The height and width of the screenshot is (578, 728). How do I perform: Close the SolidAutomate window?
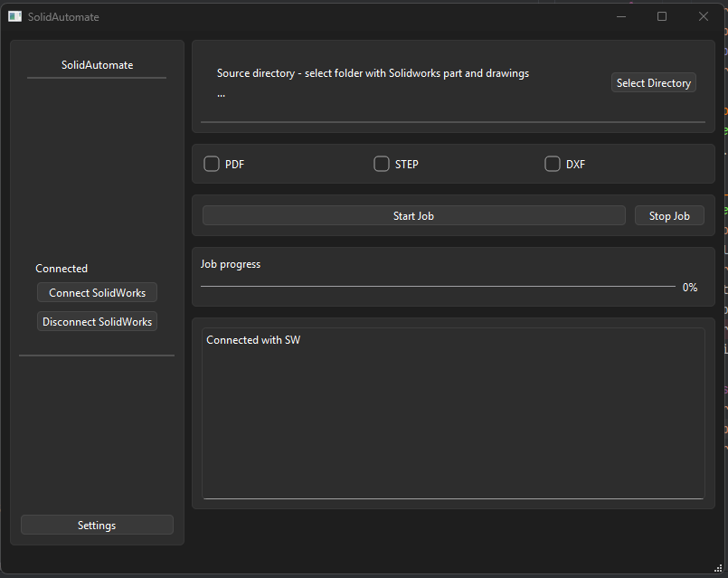tap(704, 16)
